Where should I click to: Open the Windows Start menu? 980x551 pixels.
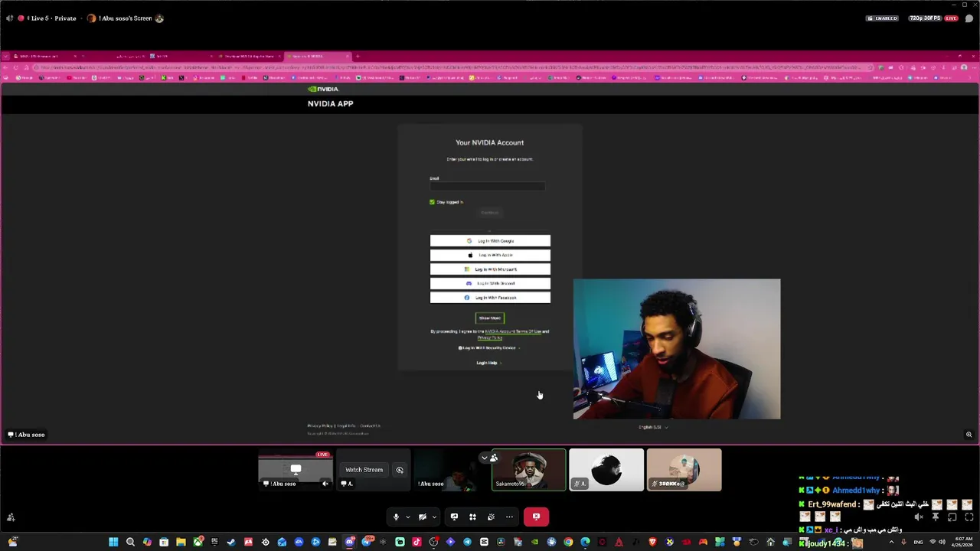(113, 542)
